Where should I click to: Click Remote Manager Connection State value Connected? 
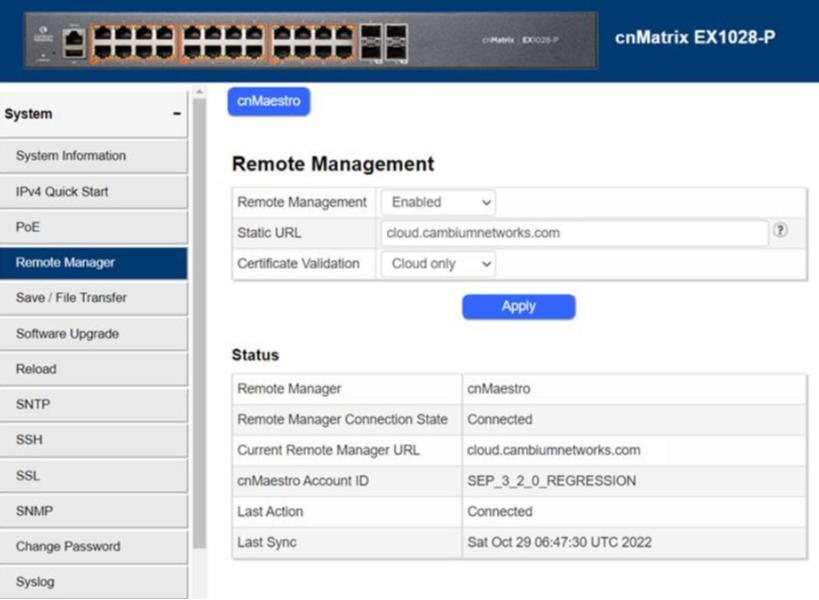(x=500, y=419)
